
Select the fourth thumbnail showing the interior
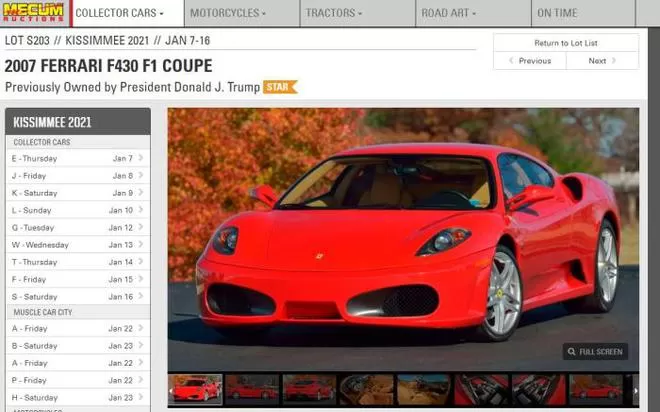click(367, 389)
